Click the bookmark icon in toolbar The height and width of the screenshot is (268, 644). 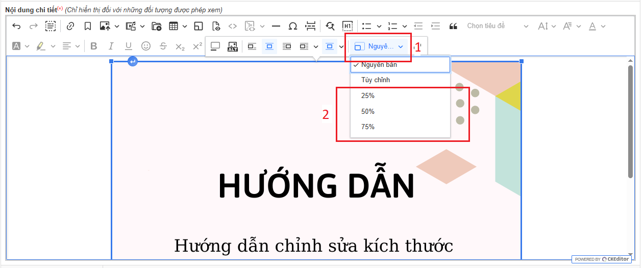click(x=88, y=26)
